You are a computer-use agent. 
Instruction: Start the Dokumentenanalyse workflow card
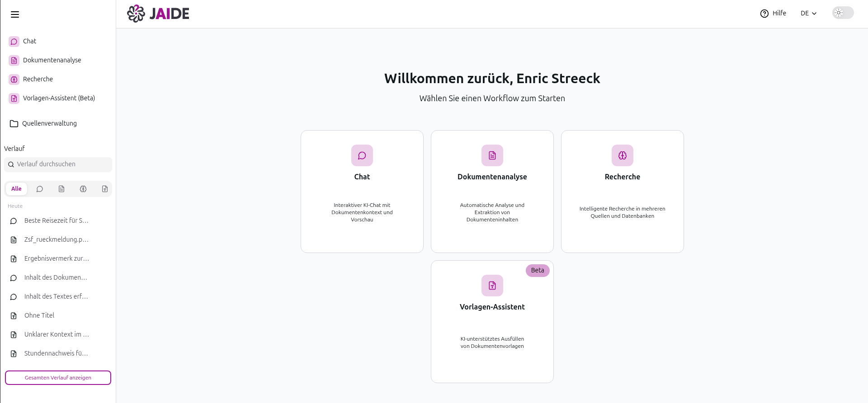pyautogui.click(x=492, y=192)
